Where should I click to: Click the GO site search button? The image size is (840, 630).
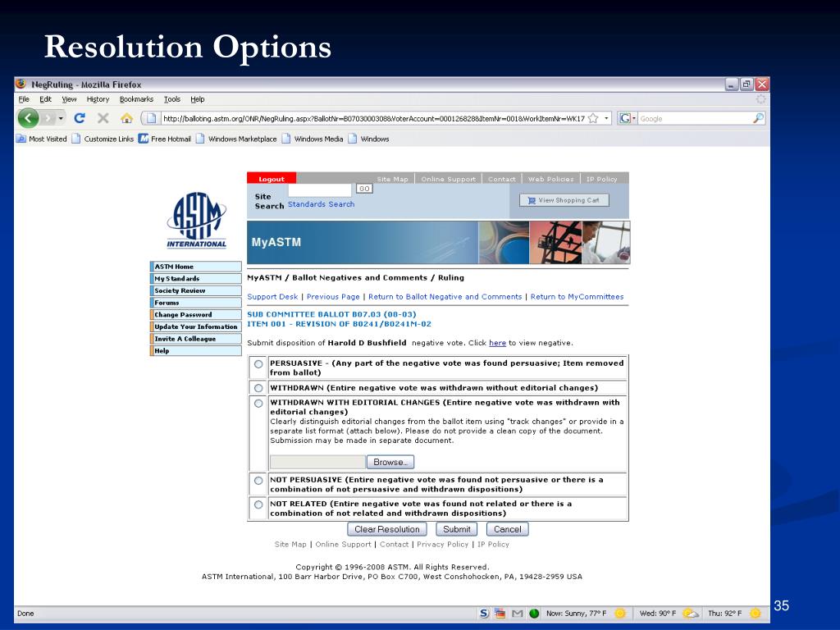tap(364, 189)
